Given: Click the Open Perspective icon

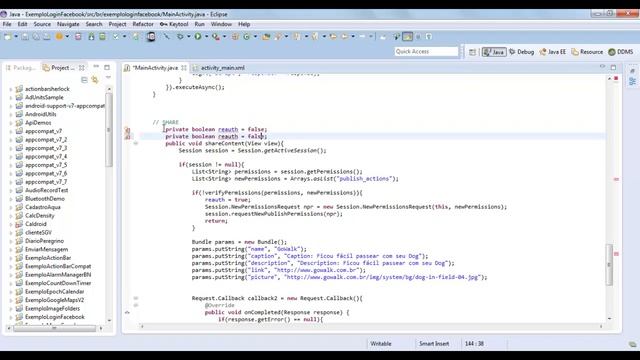Looking at the screenshot, I should coord(472,52).
